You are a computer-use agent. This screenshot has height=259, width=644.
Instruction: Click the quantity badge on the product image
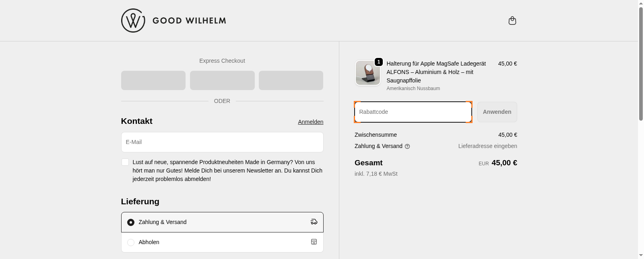tap(378, 62)
